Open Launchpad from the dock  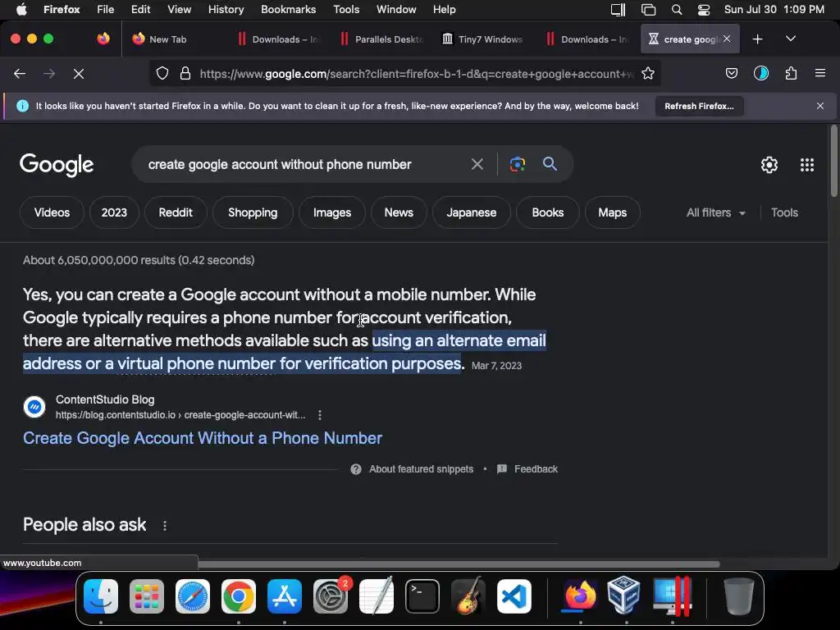(147, 596)
